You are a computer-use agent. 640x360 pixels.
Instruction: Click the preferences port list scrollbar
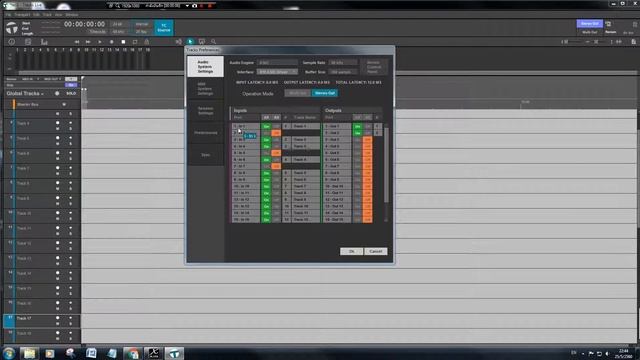(x=386, y=165)
